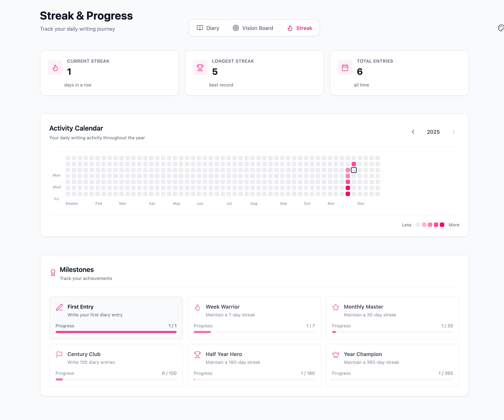Select the Streak tab
Image resolution: width=504 pixels, height=420 pixels.
coord(300,28)
